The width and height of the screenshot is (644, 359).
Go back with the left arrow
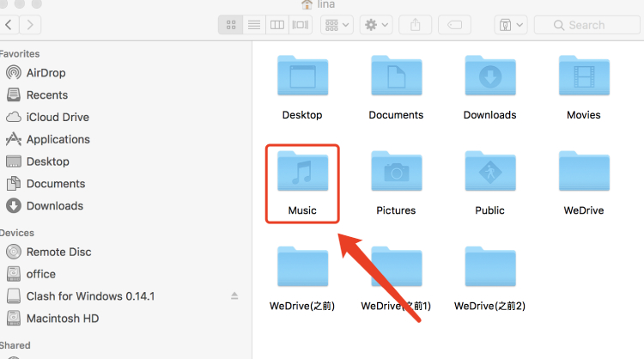[x=10, y=25]
